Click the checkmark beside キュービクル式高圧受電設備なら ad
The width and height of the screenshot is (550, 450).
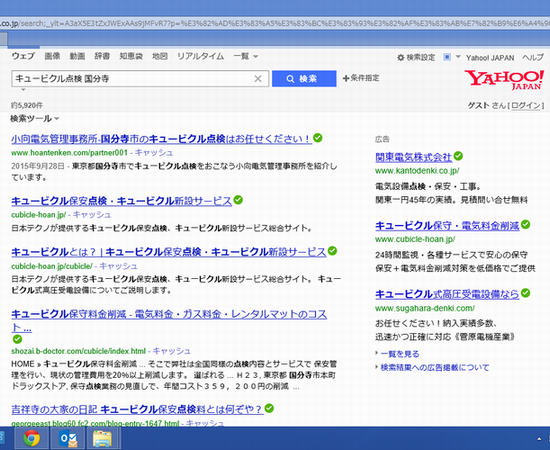pos(525,293)
